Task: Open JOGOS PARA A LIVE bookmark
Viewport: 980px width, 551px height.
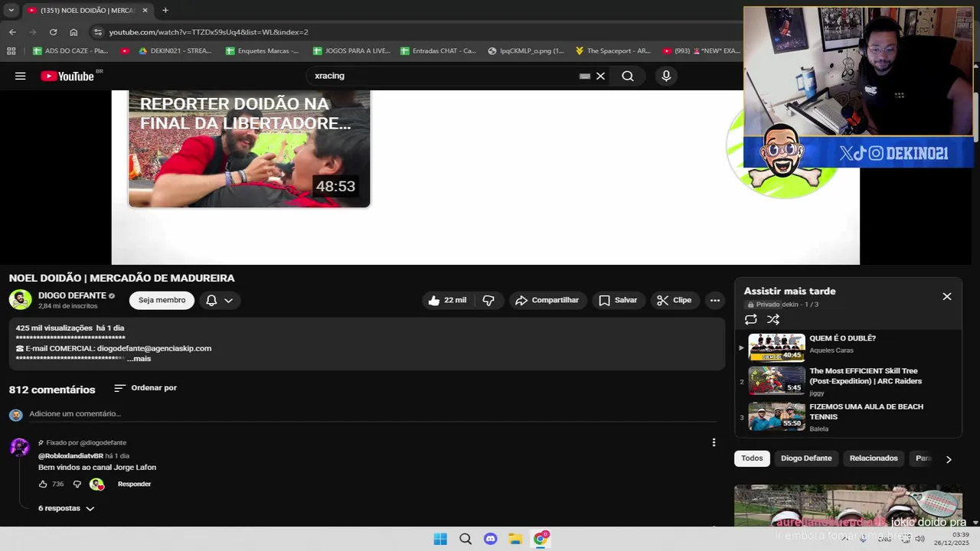Action: pos(351,51)
